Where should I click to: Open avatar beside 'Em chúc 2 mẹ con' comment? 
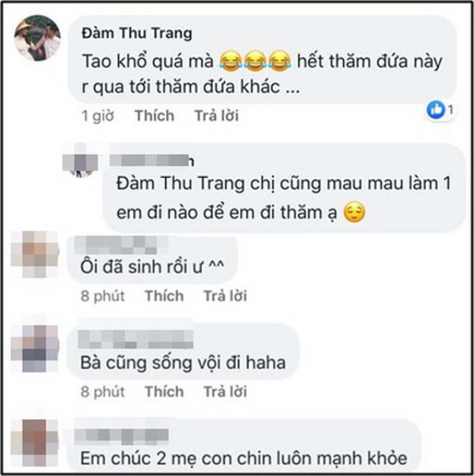pyautogui.click(x=34, y=442)
